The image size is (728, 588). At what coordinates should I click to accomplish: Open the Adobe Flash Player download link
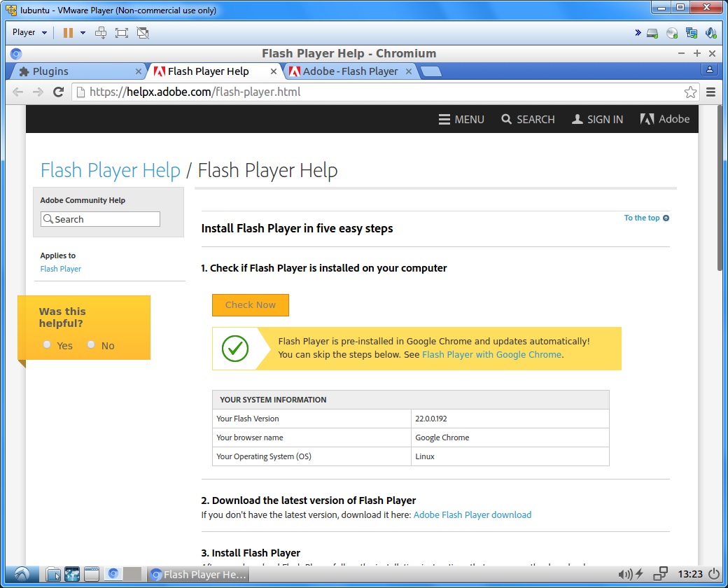pyautogui.click(x=472, y=515)
